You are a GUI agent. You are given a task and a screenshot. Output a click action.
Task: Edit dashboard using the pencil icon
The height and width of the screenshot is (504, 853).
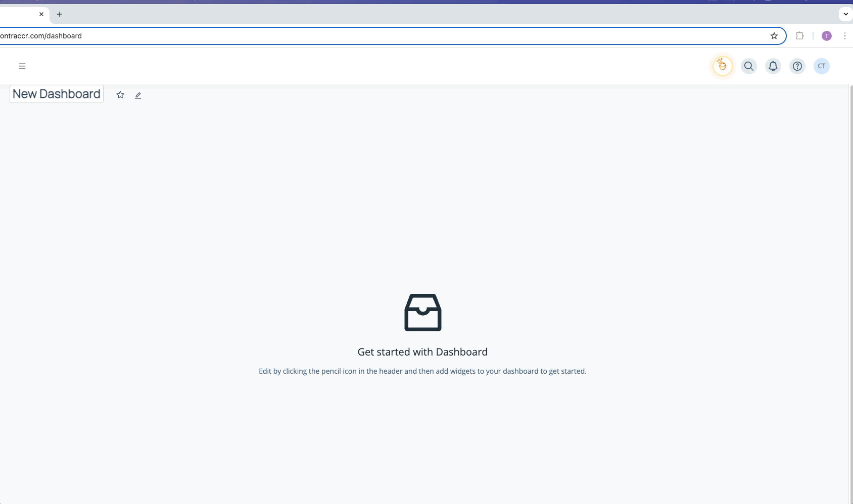coord(138,95)
